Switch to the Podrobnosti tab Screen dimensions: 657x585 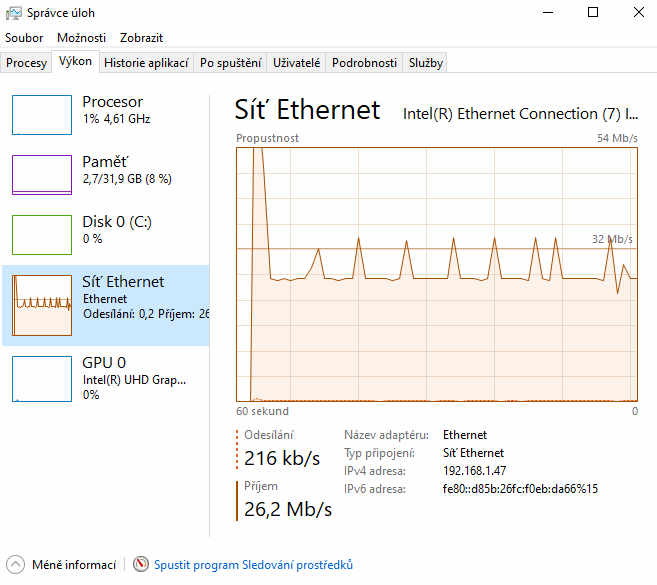click(x=364, y=63)
